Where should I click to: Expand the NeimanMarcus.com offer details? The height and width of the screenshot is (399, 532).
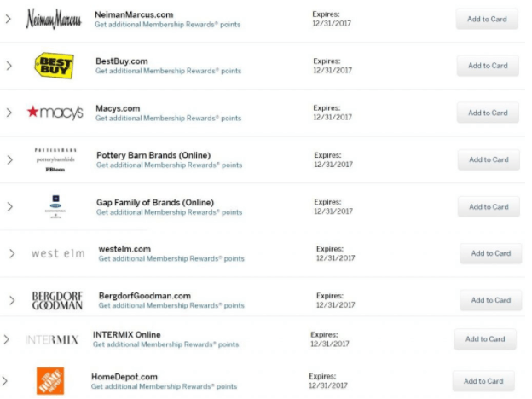pyautogui.click(x=9, y=19)
